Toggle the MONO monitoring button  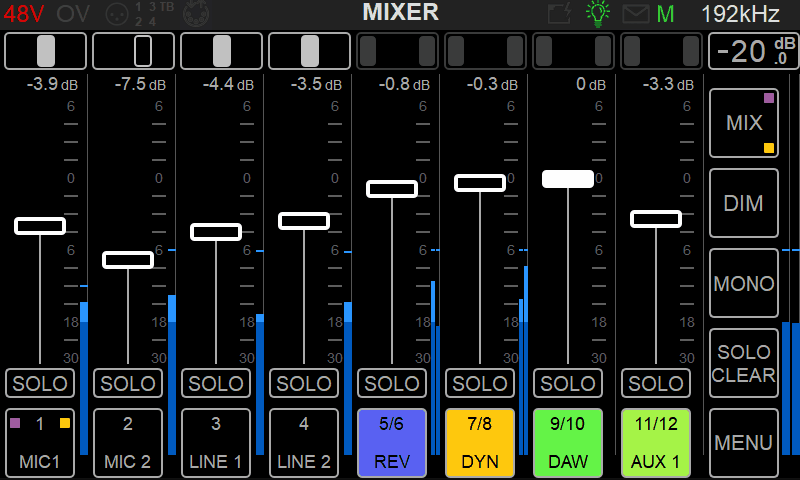tap(744, 283)
